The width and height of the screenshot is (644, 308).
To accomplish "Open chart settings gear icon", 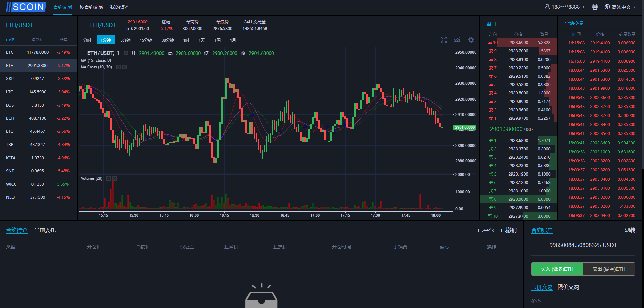I will pyautogui.click(x=471, y=40).
